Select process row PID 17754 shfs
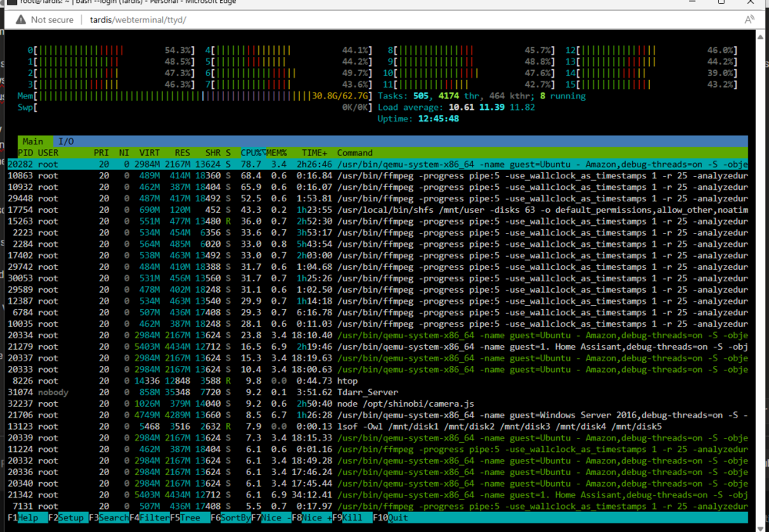 pyautogui.click(x=378, y=210)
